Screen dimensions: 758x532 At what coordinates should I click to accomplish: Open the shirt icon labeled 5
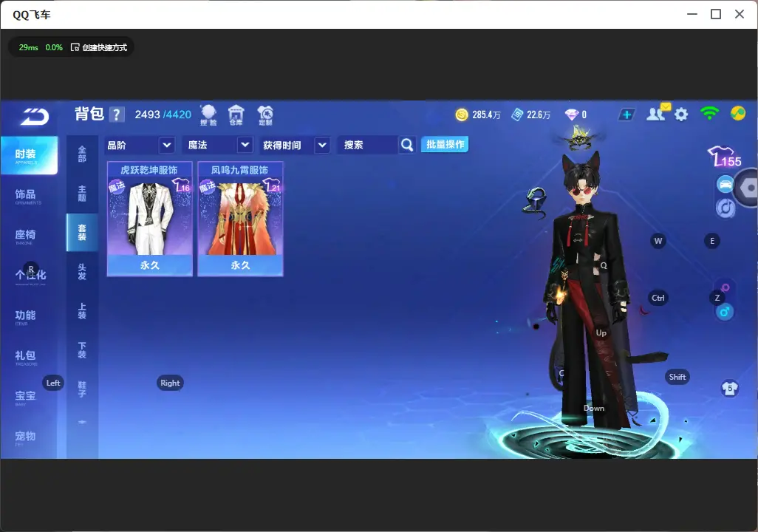click(729, 389)
